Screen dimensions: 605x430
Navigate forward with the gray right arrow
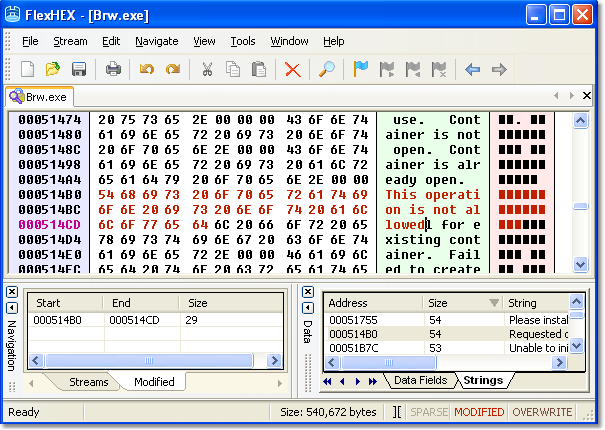(499, 70)
